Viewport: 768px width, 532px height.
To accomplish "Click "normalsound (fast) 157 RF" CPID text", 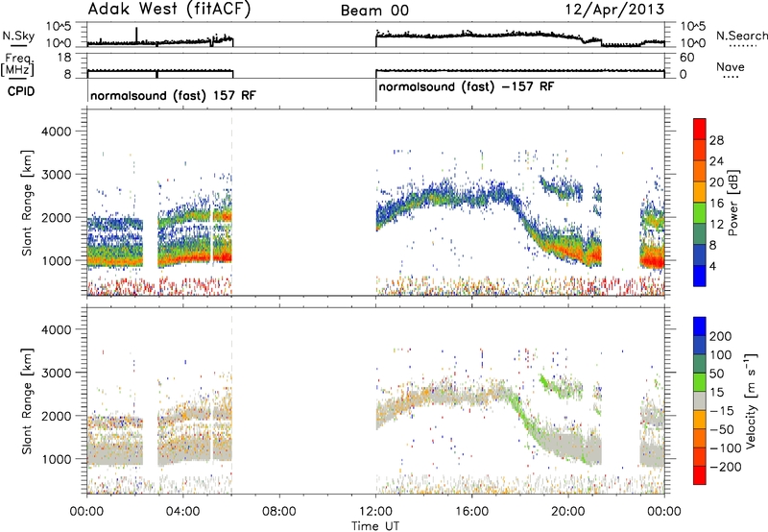I will [x=173, y=95].
